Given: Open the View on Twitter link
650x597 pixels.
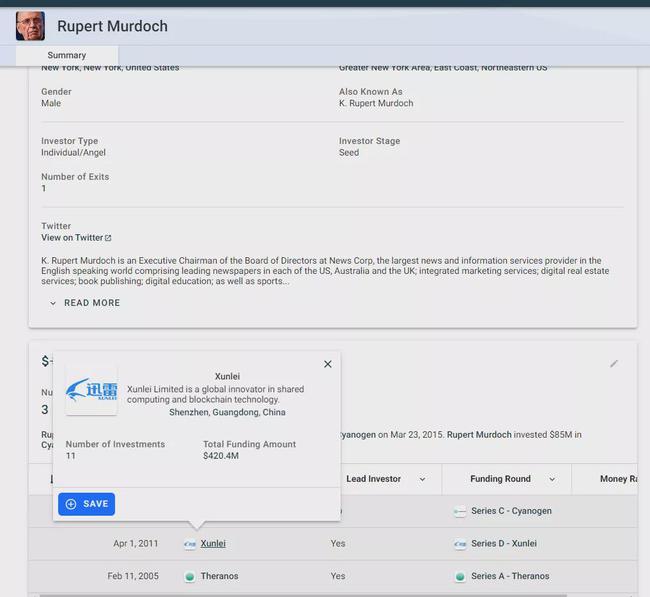Looking at the screenshot, I should click(72, 238).
